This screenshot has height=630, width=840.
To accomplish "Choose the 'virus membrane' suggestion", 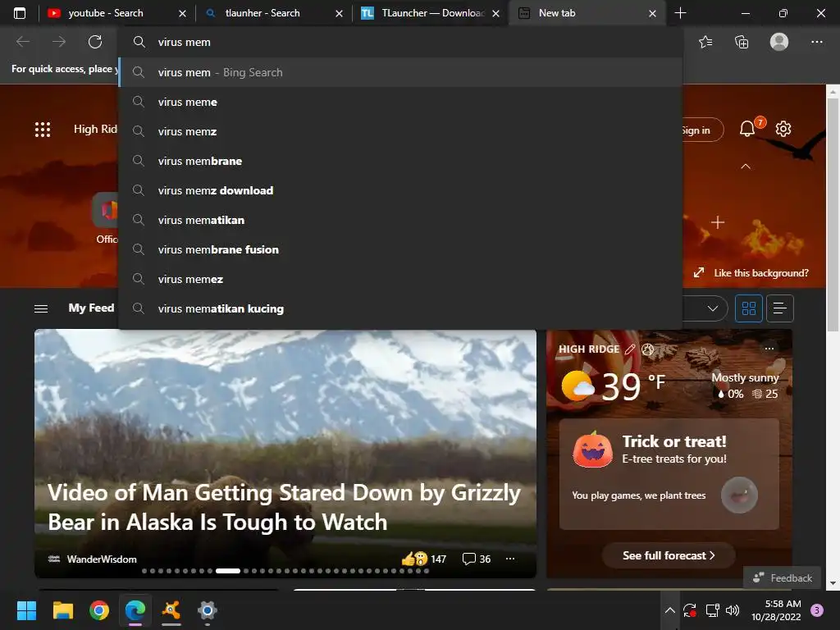I will 399,161.
